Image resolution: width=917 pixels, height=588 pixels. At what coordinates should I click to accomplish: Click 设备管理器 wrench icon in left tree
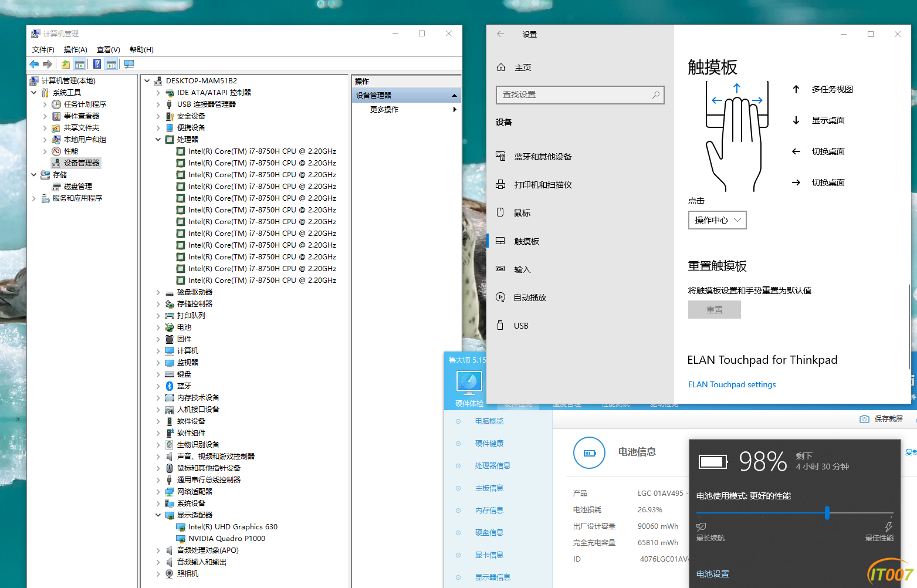(56, 163)
